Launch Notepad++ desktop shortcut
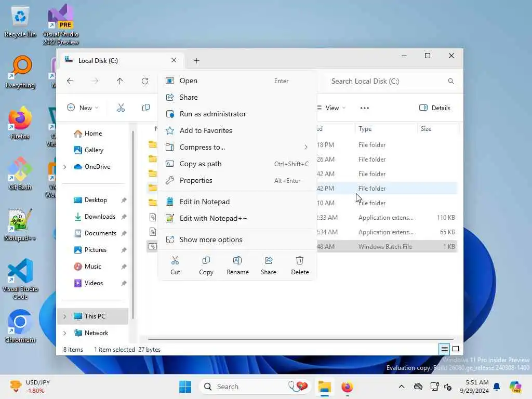The image size is (532, 399). click(x=20, y=224)
